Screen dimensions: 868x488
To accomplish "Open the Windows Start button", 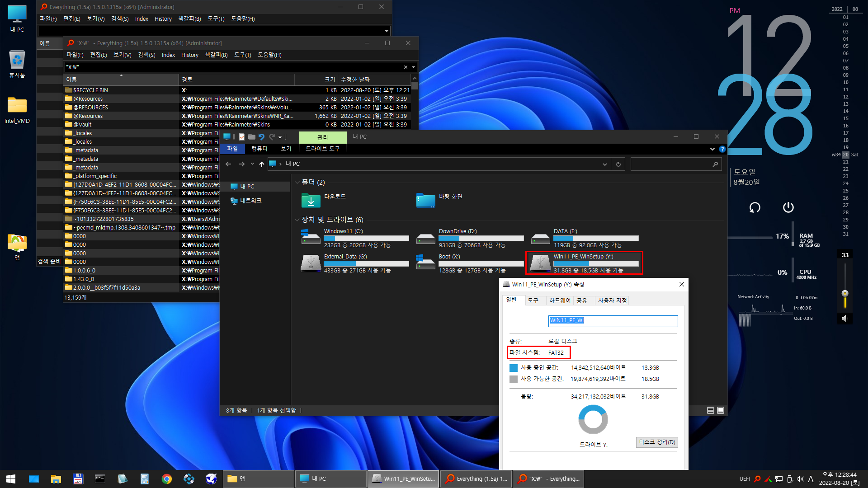I will [x=11, y=479].
